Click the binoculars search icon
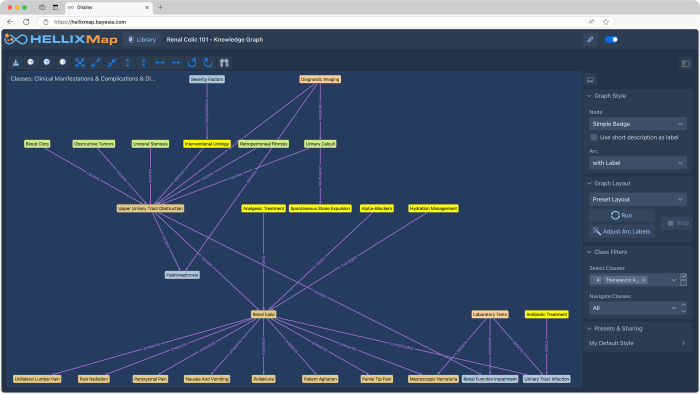This screenshot has height=394, width=700. pyautogui.click(x=224, y=62)
